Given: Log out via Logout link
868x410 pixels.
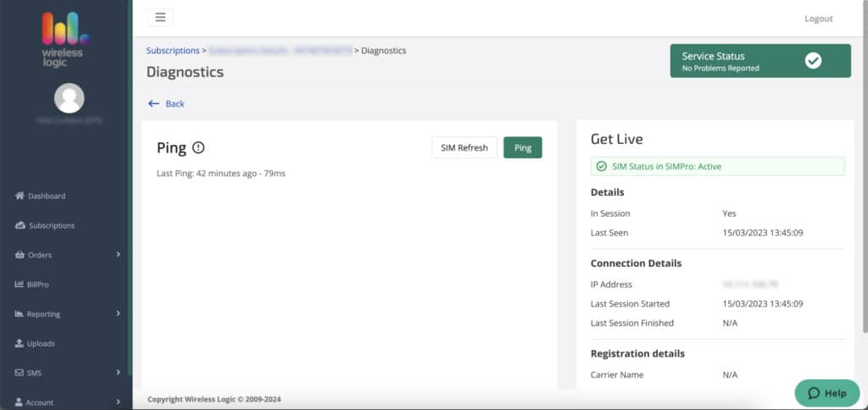Looking at the screenshot, I should coord(818,19).
